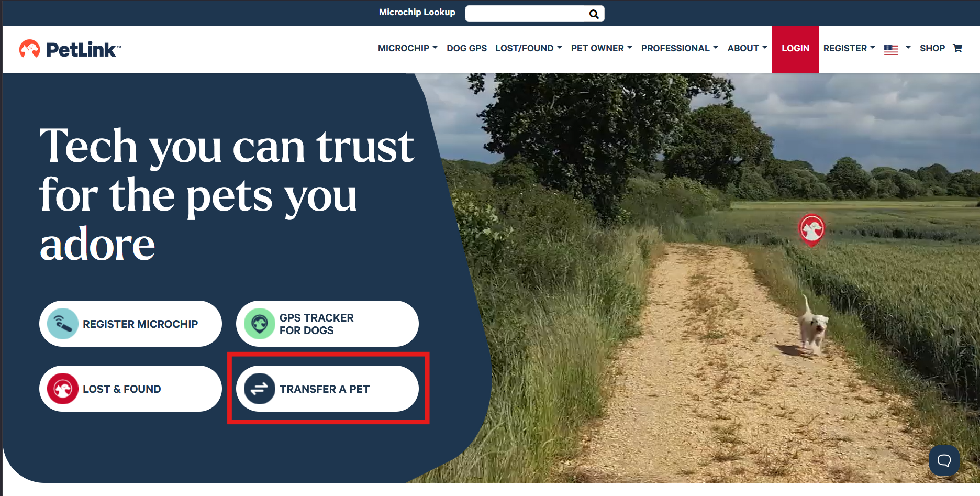Open the chat bubble widget
The height and width of the screenshot is (496, 980).
944,460
